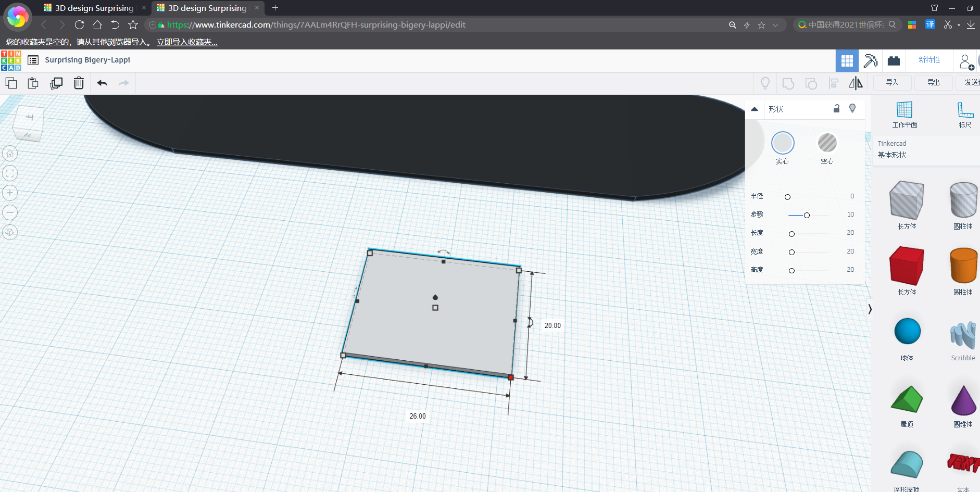Click the Align tool icon
Viewport: 980px width, 492px height.
tap(834, 83)
